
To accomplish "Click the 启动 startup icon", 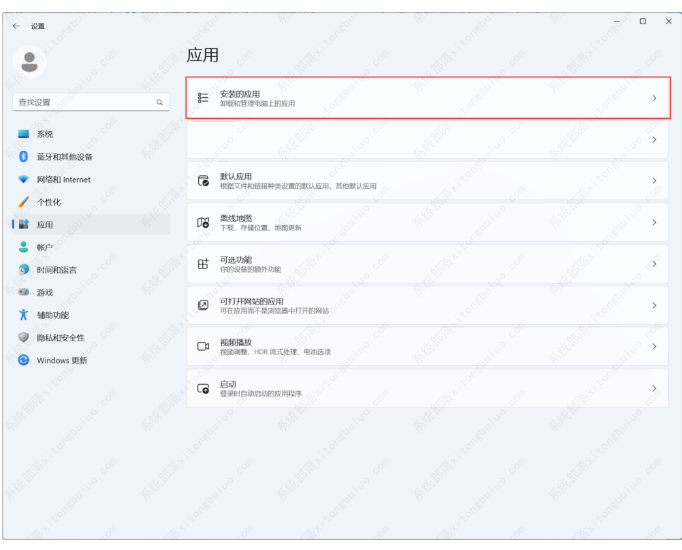I will [203, 388].
